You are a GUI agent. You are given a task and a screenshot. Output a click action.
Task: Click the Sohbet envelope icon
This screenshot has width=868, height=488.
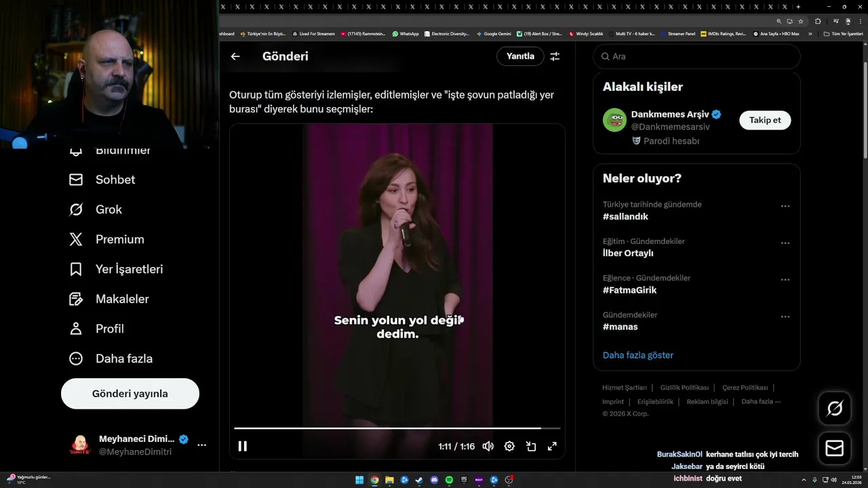pos(76,180)
